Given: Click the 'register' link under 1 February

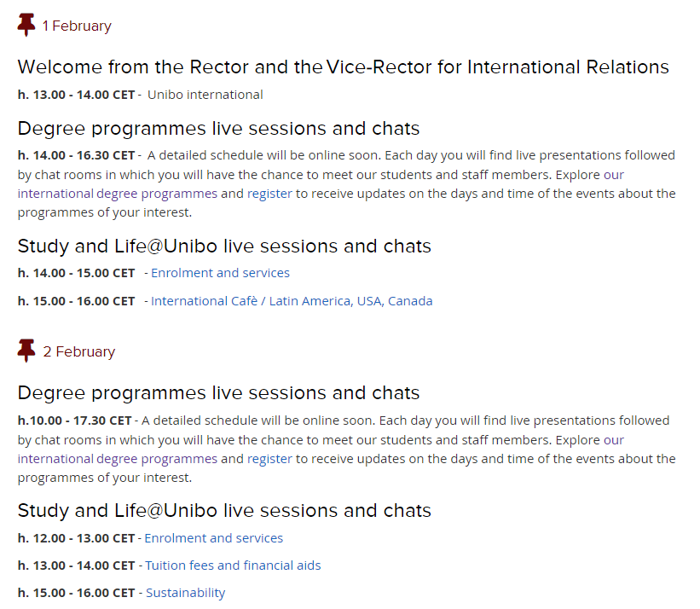Looking at the screenshot, I should click(x=269, y=194).
